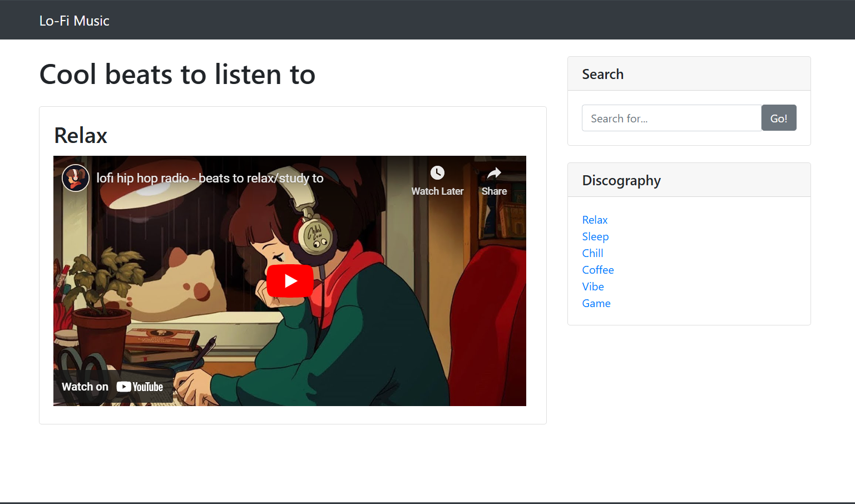Click the Cool beats to listen to title
Screen dimensions: 855x504
click(x=177, y=75)
